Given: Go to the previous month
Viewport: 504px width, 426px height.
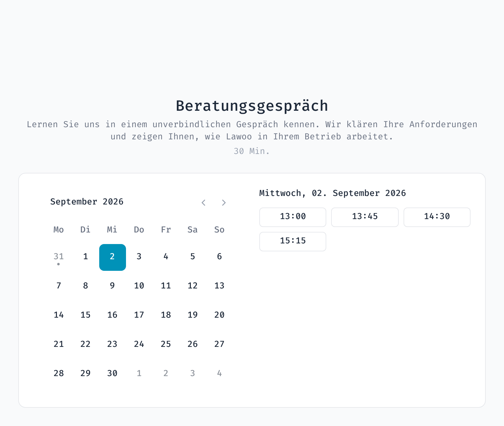Looking at the screenshot, I should pos(204,203).
